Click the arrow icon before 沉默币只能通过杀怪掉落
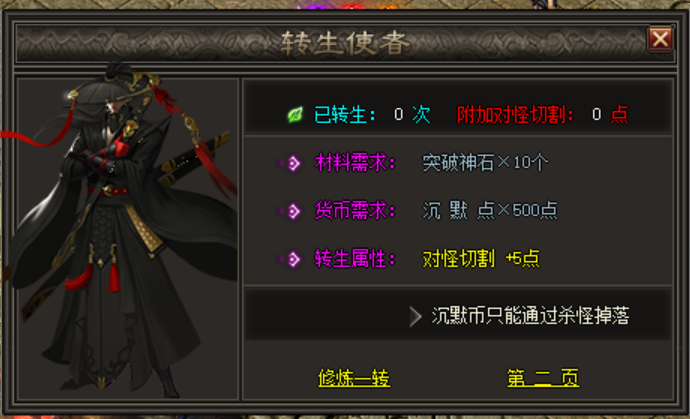Image resolution: width=690 pixels, height=419 pixels. (x=415, y=316)
